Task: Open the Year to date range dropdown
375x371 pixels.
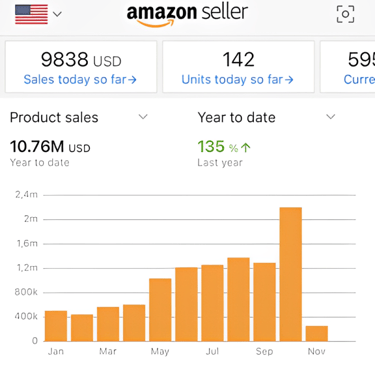Action: [x=266, y=117]
